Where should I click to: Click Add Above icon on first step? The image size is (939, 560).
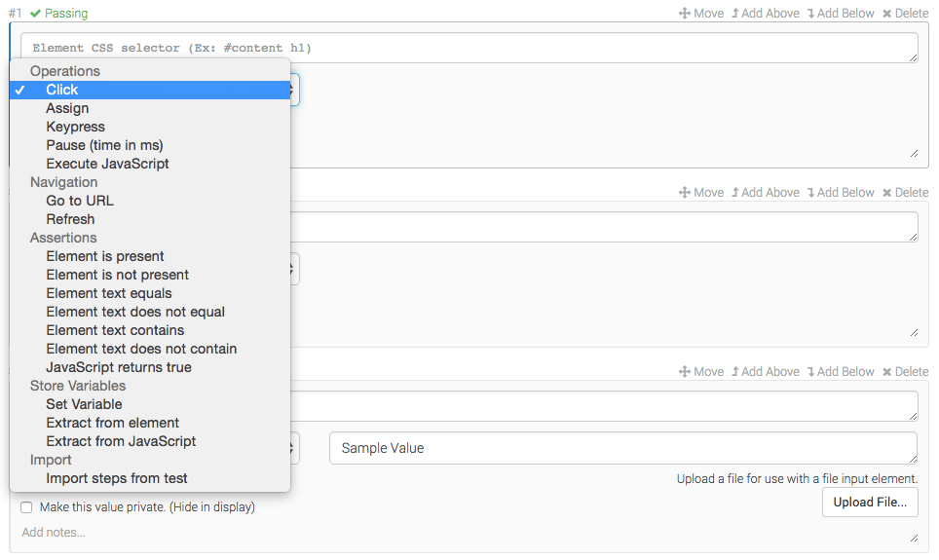click(x=735, y=14)
